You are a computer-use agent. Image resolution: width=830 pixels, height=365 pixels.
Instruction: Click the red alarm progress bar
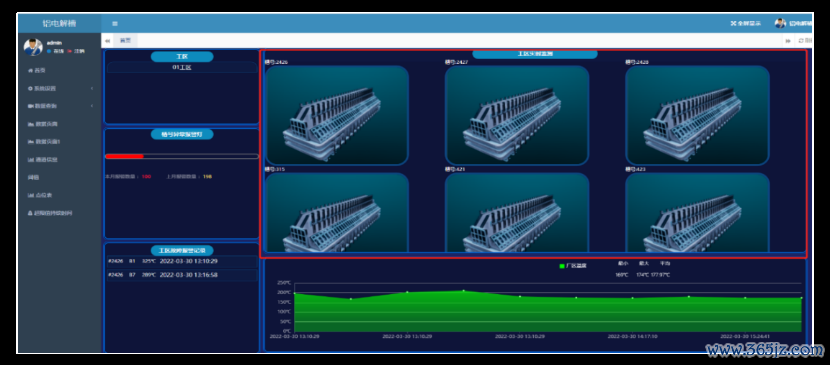(124, 156)
